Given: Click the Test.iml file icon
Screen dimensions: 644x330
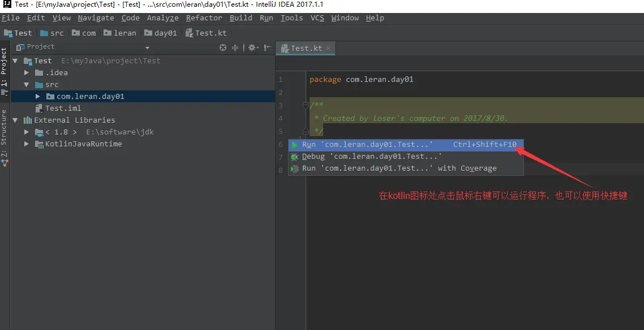Looking at the screenshot, I should click(x=39, y=108).
